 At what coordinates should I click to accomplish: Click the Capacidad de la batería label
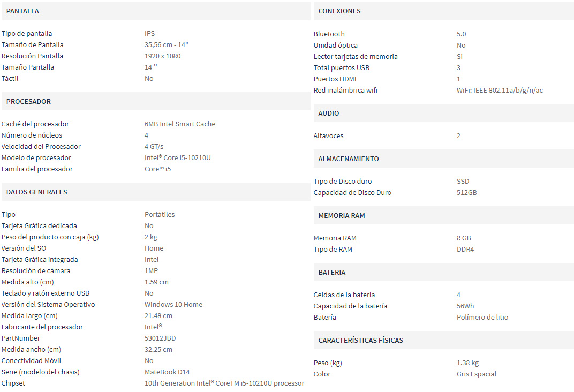(x=350, y=306)
